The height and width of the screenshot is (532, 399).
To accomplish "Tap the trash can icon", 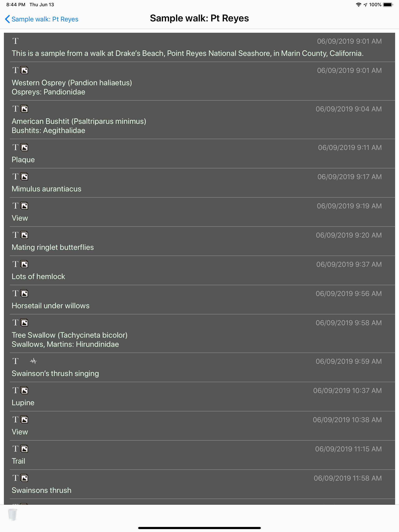I will click(x=12, y=514).
